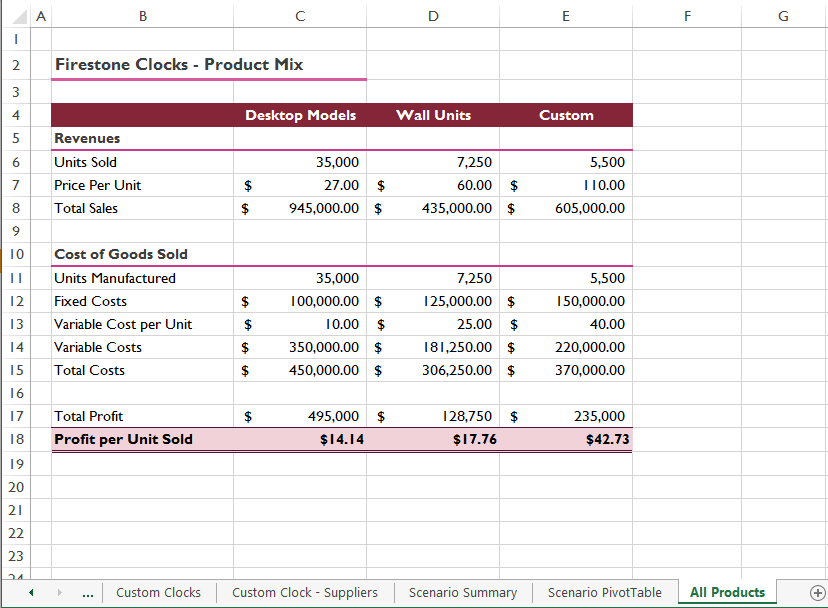The image size is (828, 608).
Task: Select fixed costs value 100,000.00
Action: 300,301
